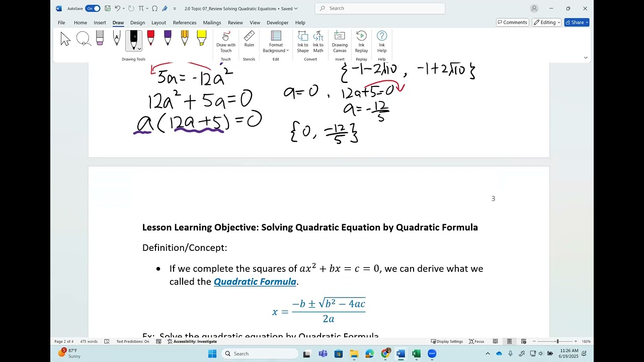
Task: Customize Quick Access Toolbar dropdown
Action: click(175, 9)
